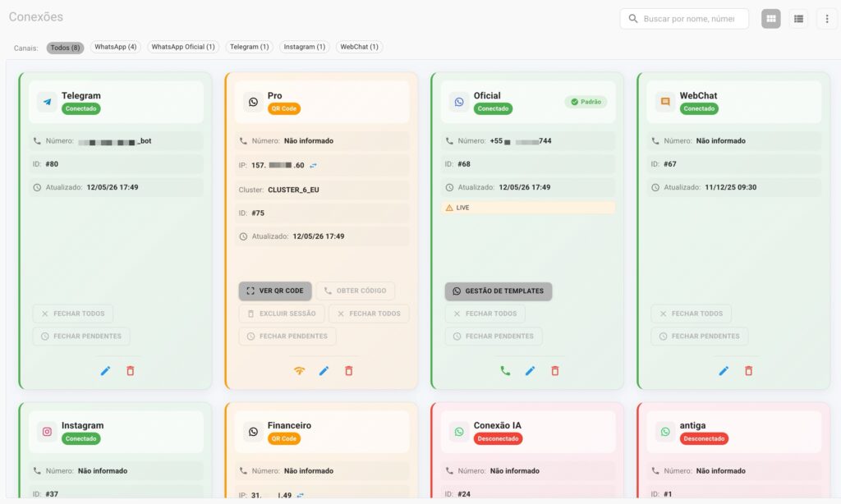This screenshot has height=504, width=841.
Task: Filter channels by Todos (8)
Action: tap(65, 47)
